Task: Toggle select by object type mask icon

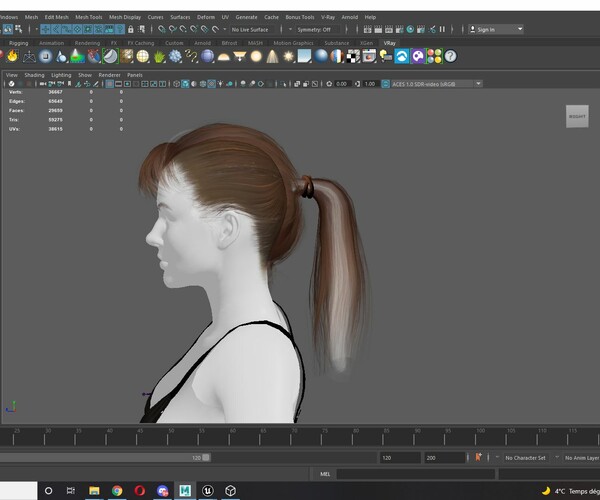Action: (x=8, y=29)
